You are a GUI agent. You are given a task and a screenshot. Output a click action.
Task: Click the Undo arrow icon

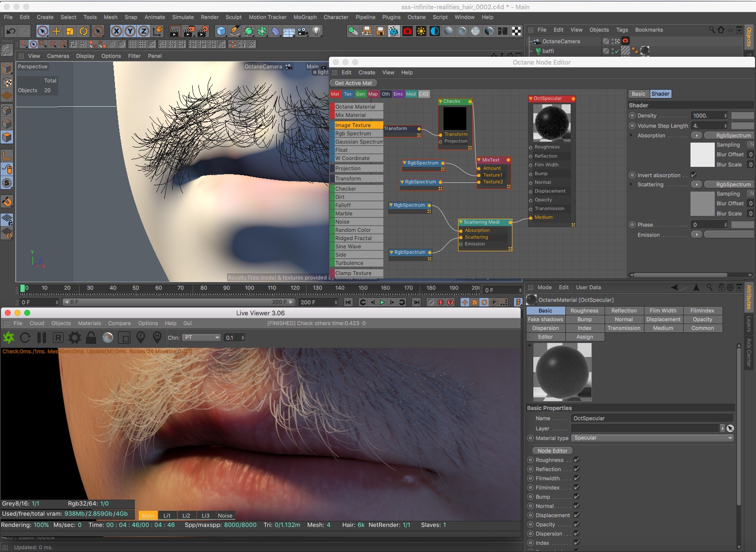point(11,31)
